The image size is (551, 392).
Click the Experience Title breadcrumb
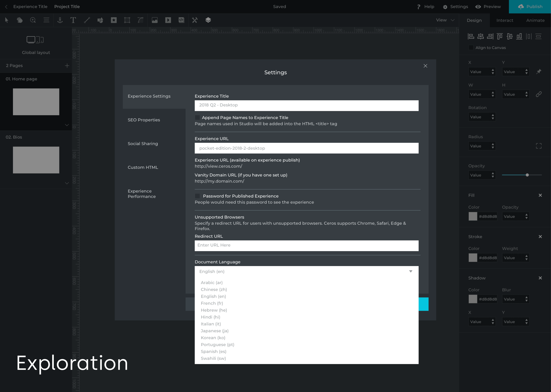click(30, 7)
